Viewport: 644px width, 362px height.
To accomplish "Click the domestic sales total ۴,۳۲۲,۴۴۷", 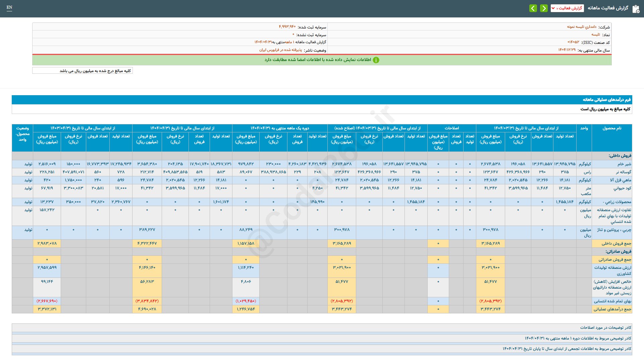I will point(147,243).
